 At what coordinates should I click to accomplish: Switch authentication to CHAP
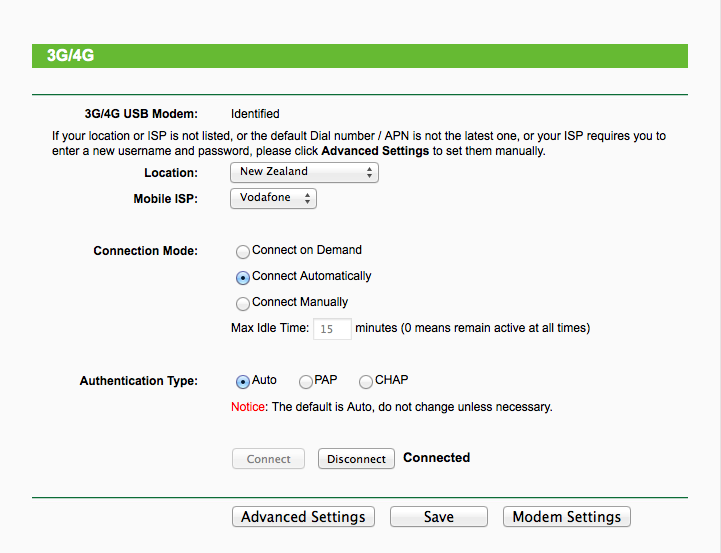[x=366, y=381]
